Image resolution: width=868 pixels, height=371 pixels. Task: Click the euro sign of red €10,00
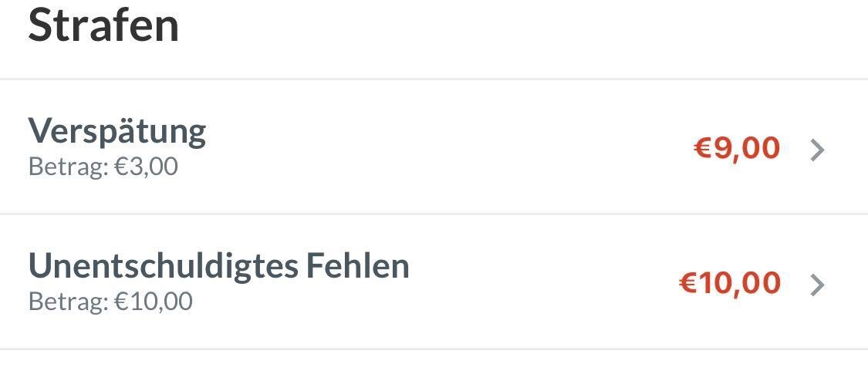coord(687,284)
